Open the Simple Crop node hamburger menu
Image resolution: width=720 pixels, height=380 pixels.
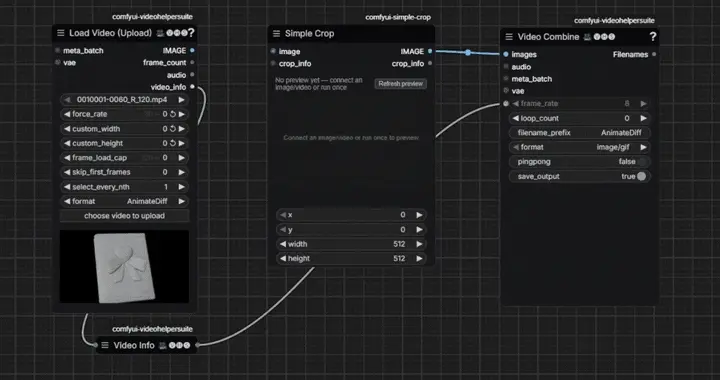point(276,34)
